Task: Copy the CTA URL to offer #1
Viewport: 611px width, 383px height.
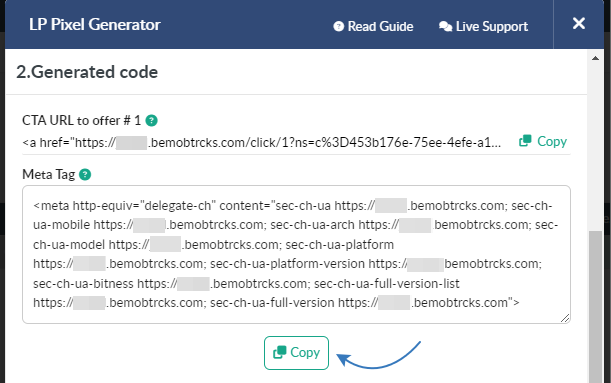Action: 543,141
